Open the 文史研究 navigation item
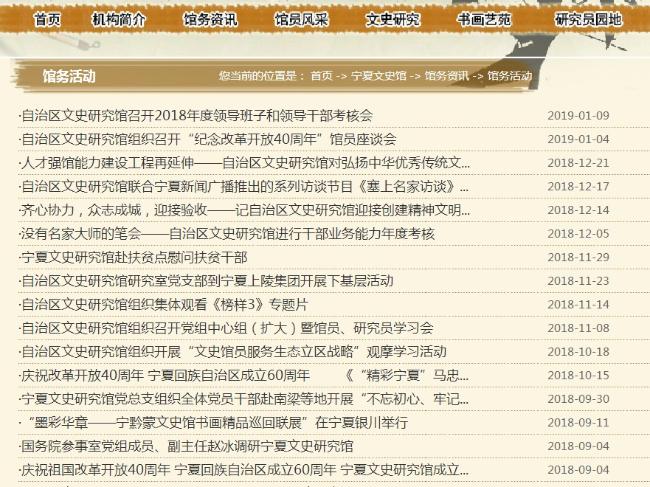 [x=393, y=19]
